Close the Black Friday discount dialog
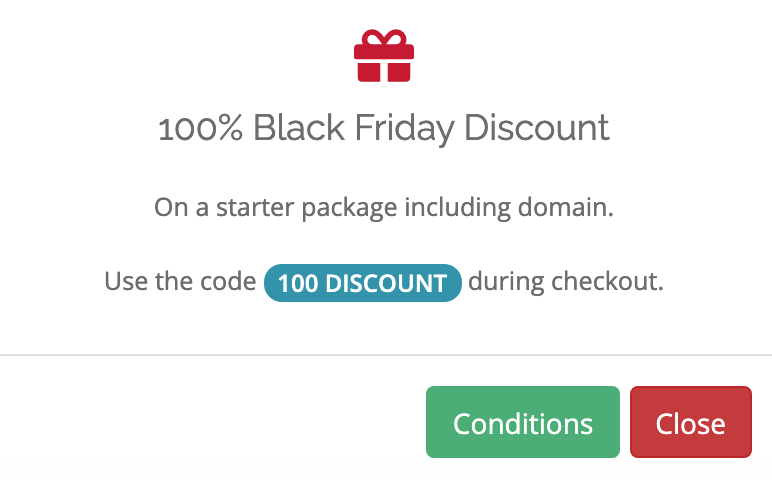Image resolution: width=772 pixels, height=480 pixels. click(691, 422)
